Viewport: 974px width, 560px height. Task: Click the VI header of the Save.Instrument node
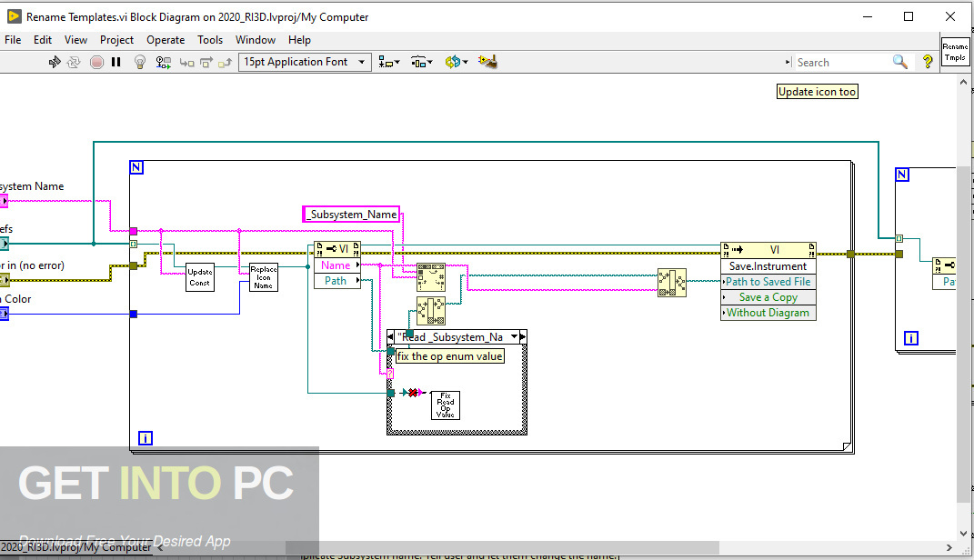[768, 250]
